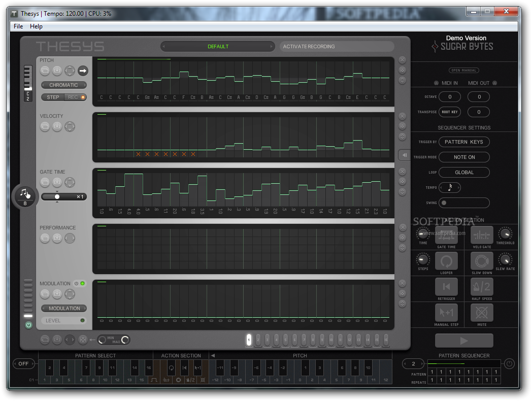Toggle the Pitch REC button

tap(76, 97)
